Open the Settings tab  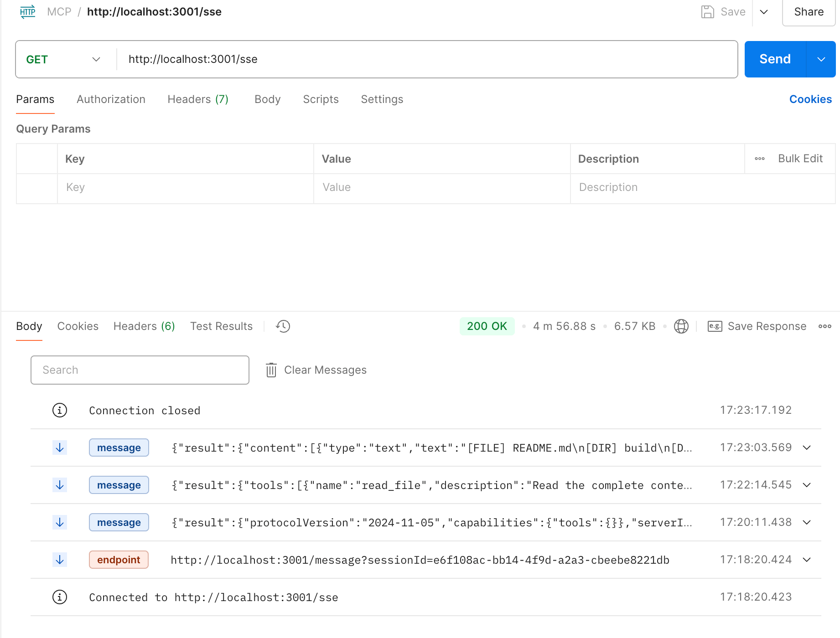(382, 99)
